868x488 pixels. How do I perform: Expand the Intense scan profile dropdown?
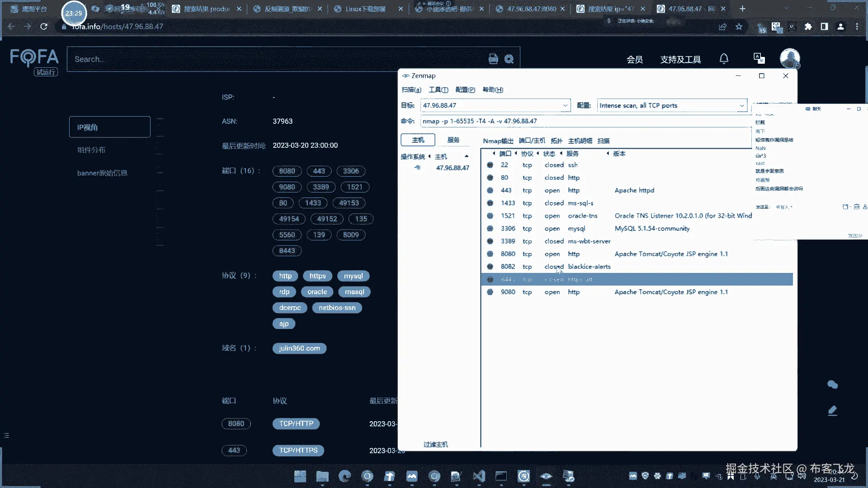pyautogui.click(x=741, y=105)
